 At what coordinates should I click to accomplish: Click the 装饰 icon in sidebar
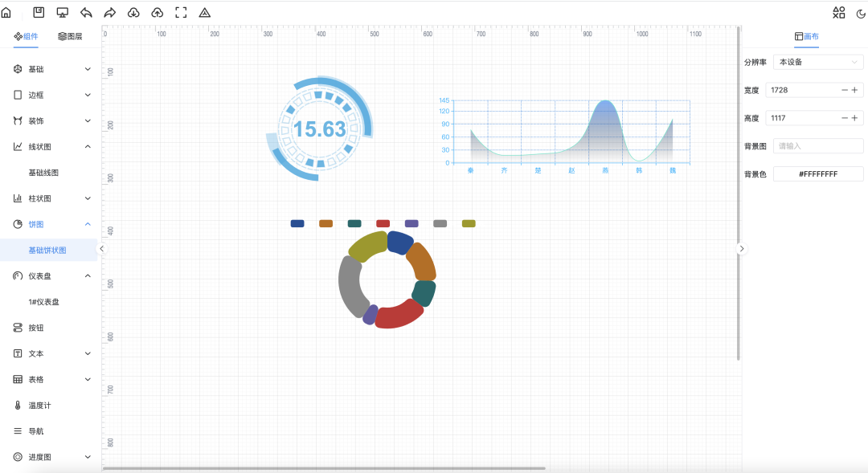pyautogui.click(x=18, y=120)
